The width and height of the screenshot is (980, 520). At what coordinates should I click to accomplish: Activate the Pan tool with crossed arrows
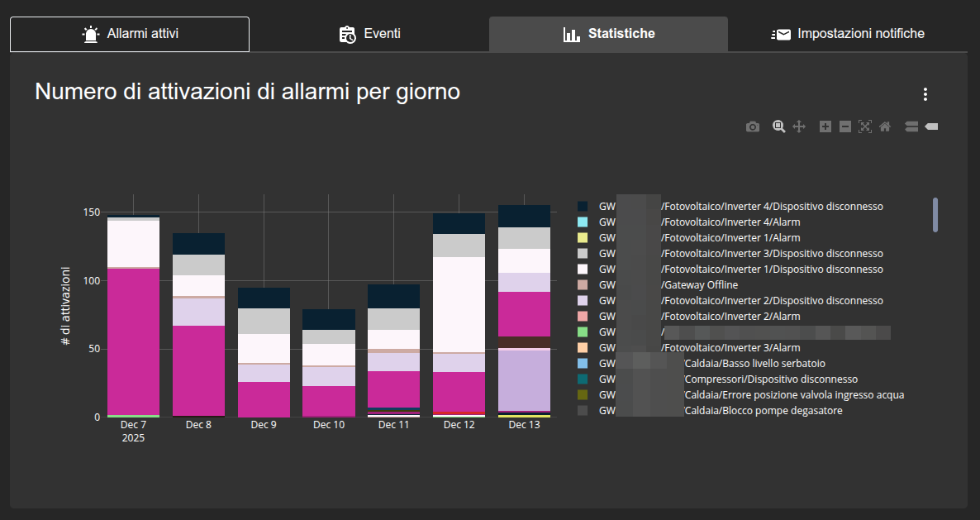click(x=799, y=126)
